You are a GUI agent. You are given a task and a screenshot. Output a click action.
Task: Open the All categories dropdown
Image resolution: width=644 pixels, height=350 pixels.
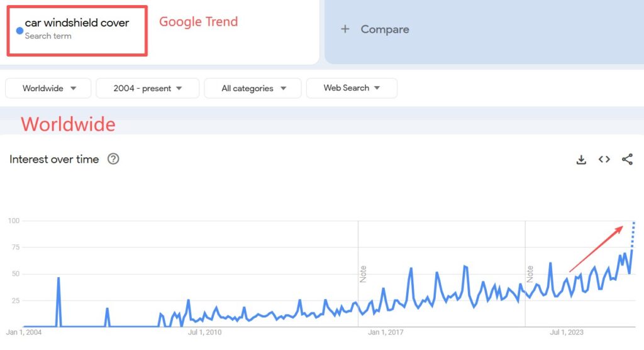click(253, 89)
